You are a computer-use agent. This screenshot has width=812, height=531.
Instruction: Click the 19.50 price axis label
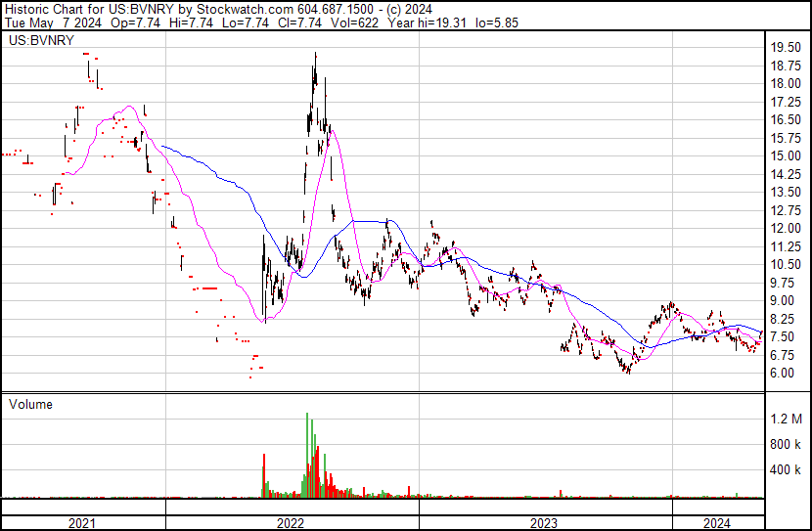[x=788, y=47]
